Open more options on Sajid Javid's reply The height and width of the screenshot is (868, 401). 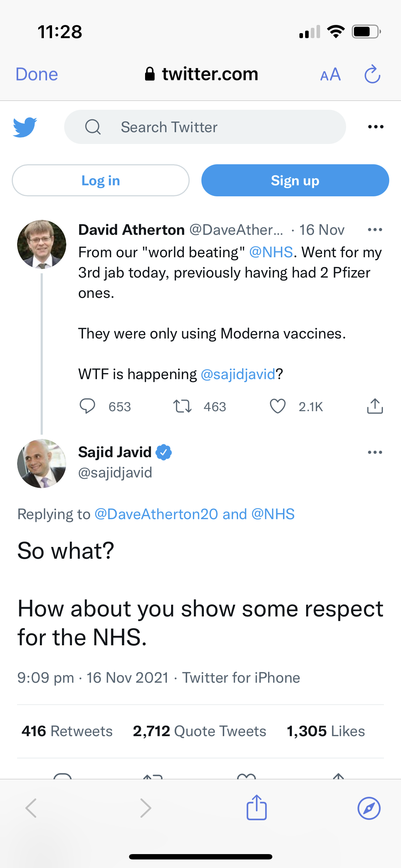point(375,453)
